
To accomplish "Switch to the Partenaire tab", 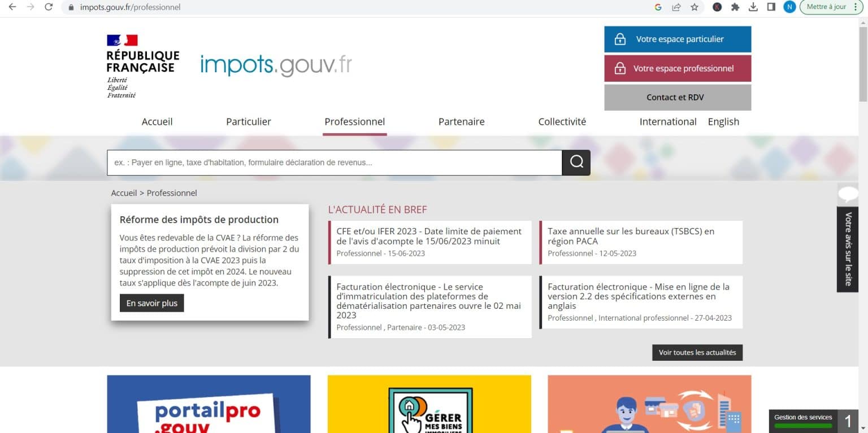I will (461, 122).
